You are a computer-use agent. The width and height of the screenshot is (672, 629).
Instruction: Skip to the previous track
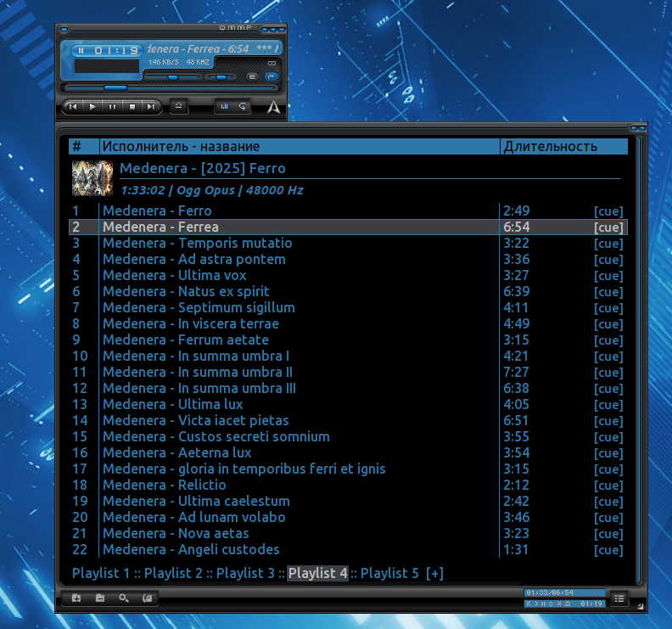(x=73, y=107)
